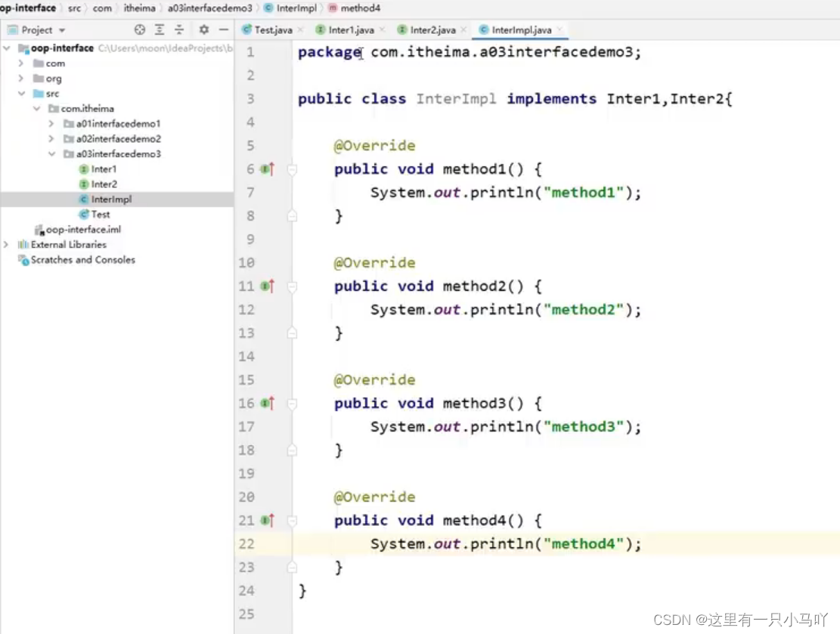Expand the com folder
840x634 pixels.
[21, 63]
